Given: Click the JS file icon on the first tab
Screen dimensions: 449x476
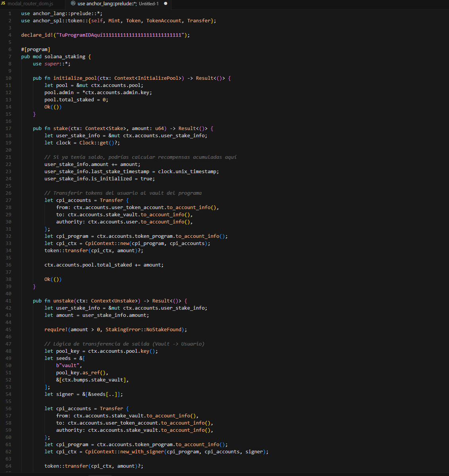Looking at the screenshot, I should [3, 4].
